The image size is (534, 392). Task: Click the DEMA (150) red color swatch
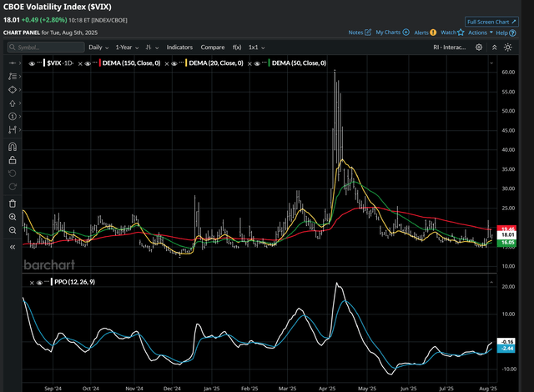pos(100,63)
